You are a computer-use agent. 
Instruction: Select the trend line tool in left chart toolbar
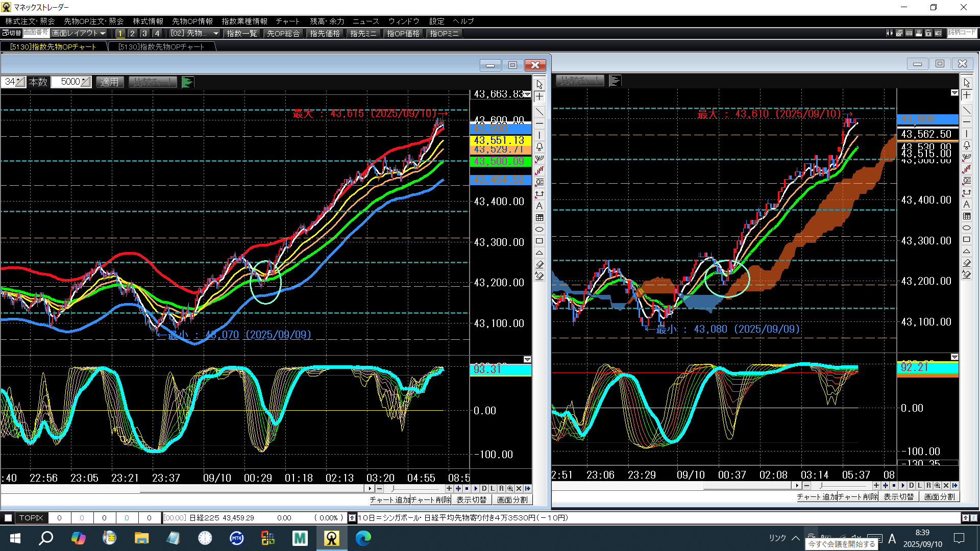pos(539,111)
